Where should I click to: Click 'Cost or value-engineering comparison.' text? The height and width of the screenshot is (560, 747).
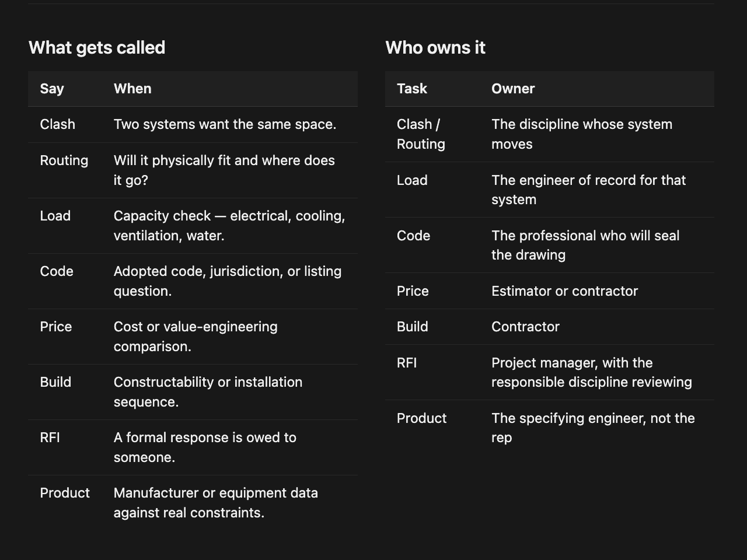point(196,337)
